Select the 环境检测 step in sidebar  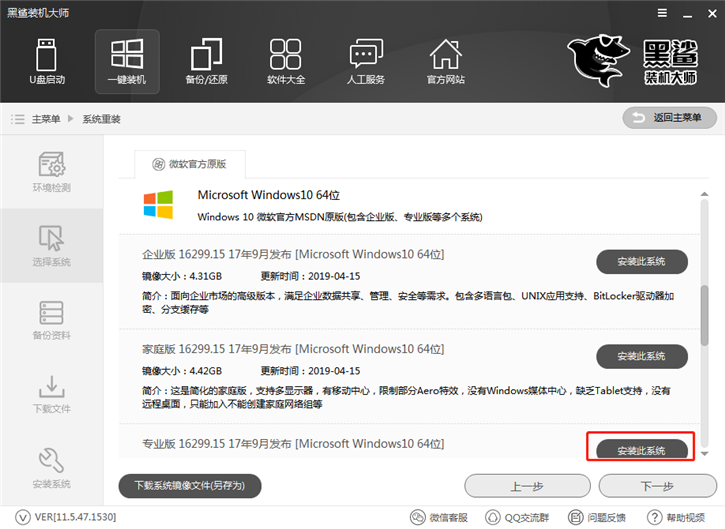click(x=51, y=172)
